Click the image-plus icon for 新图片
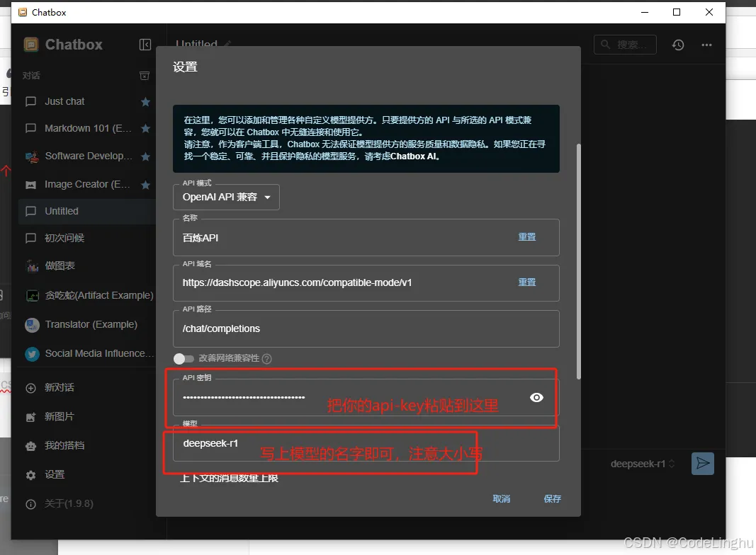Viewport: 756px width, 555px height. pos(31,417)
